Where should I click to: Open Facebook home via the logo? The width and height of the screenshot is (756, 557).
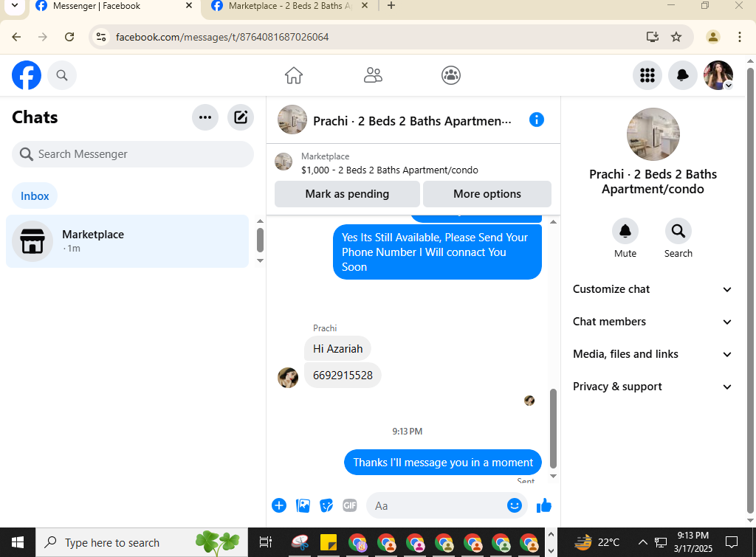(27, 75)
